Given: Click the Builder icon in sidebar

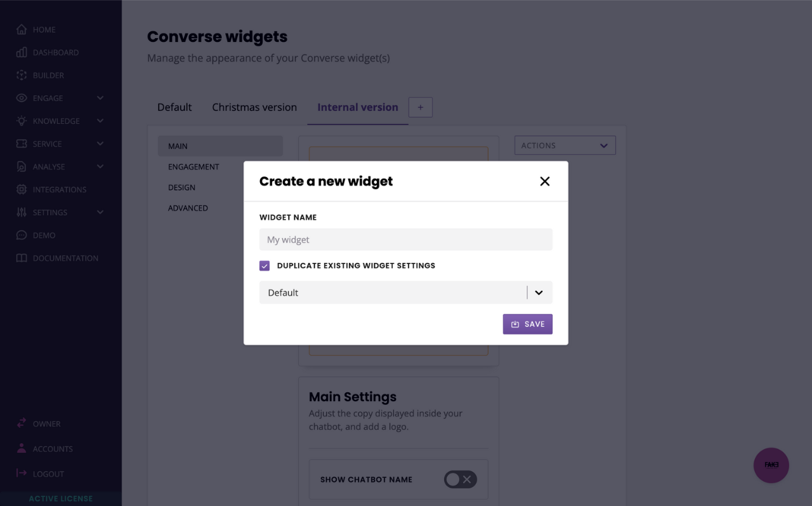Looking at the screenshot, I should pyautogui.click(x=22, y=76).
